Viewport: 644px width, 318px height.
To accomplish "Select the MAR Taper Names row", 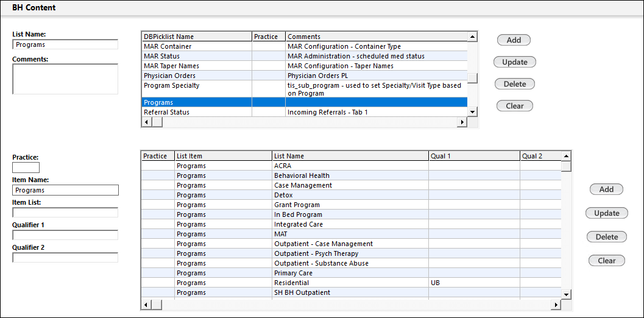I will point(196,66).
